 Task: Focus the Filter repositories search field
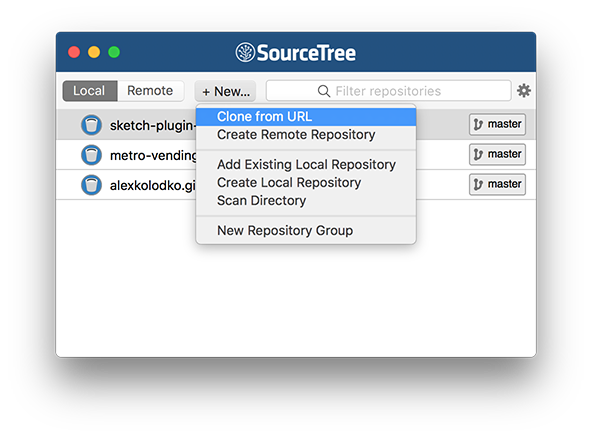click(388, 91)
